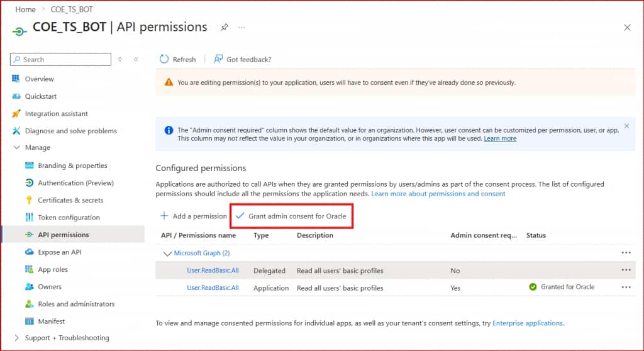This screenshot has height=351, width=644.
Task: Click the Certificates & secrets key icon
Action: click(x=29, y=200)
